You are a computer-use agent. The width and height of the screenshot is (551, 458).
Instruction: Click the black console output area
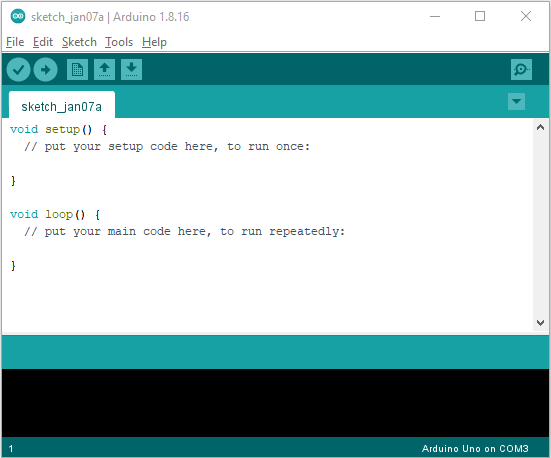276,403
